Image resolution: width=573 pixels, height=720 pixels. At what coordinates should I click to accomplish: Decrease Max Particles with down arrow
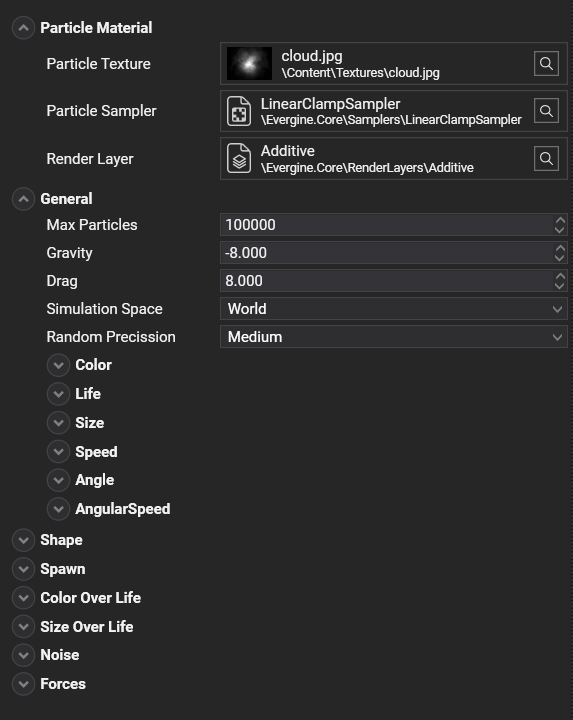tap(560, 230)
